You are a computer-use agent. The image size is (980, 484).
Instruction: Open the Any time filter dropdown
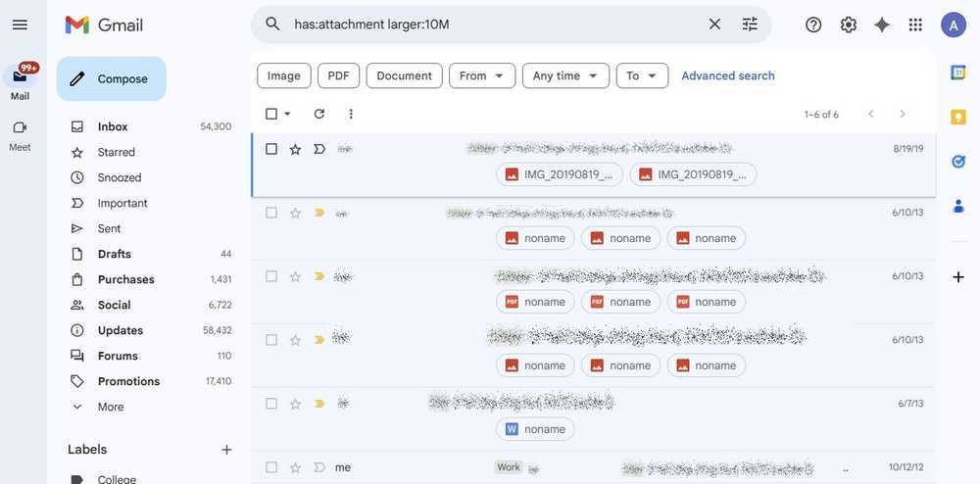click(x=565, y=75)
